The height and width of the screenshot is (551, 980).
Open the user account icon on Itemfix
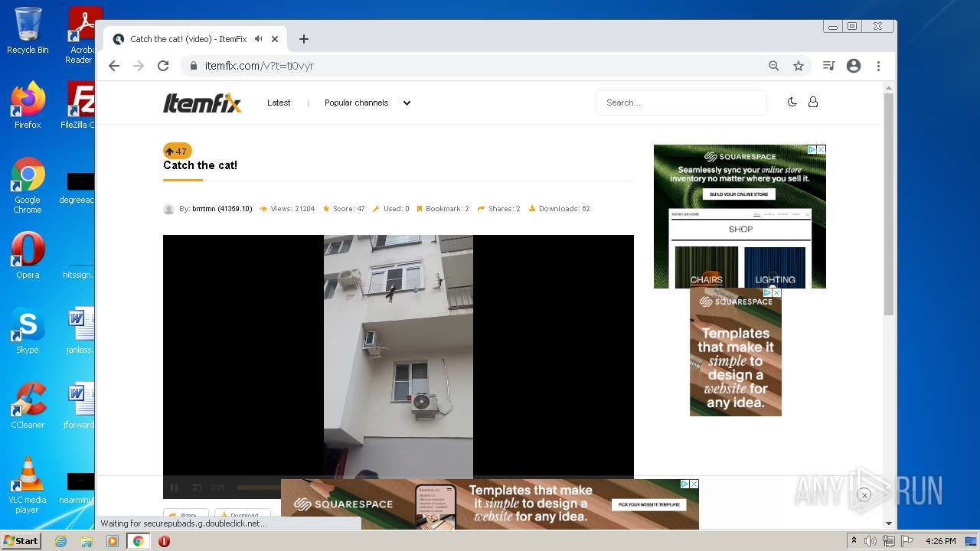coord(813,102)
